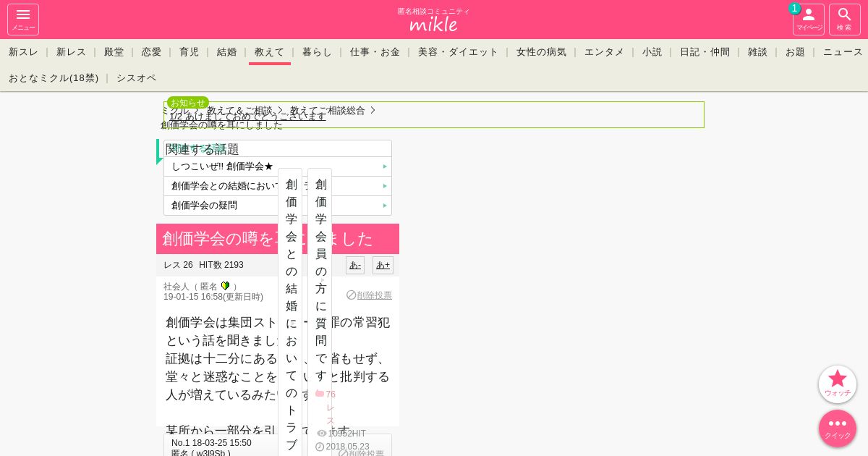Open ニュース category
Viewport: 868px width, 456px height.
843,52
